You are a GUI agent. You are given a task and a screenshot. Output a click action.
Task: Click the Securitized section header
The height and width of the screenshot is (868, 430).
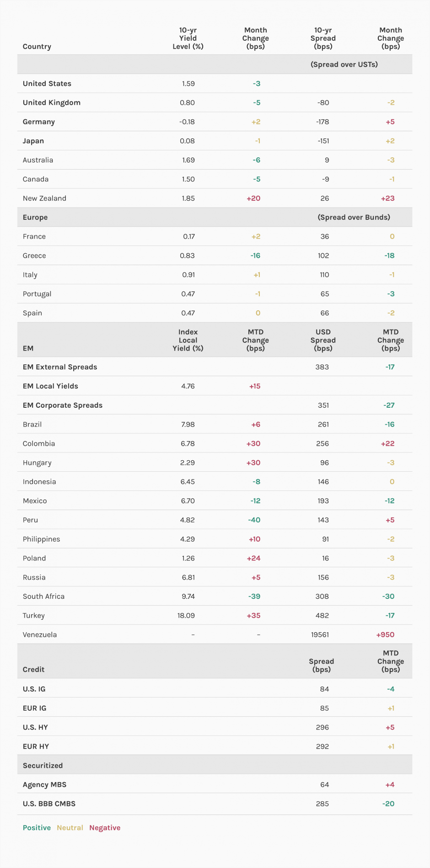coord(43,766)
